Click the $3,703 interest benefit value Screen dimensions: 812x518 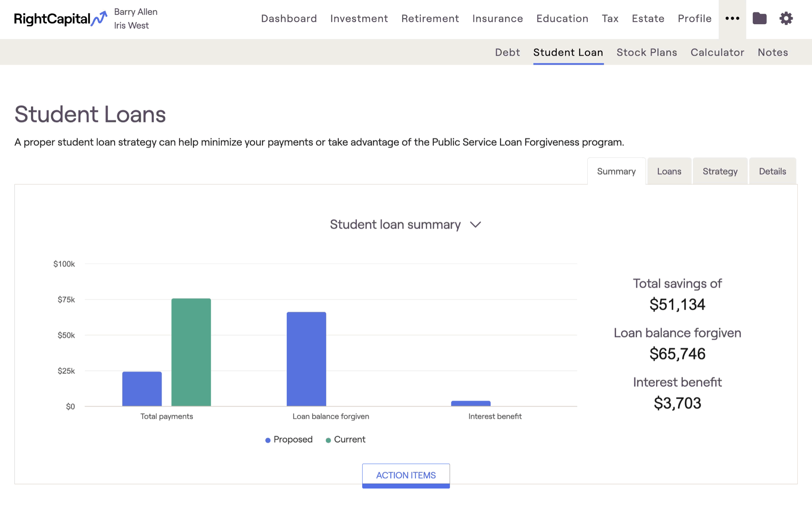pyautogui.click(x=677, y=403)
